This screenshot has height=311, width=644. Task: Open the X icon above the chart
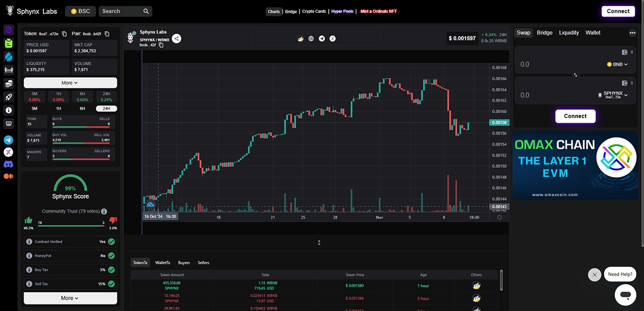click(x=332, y=39)
